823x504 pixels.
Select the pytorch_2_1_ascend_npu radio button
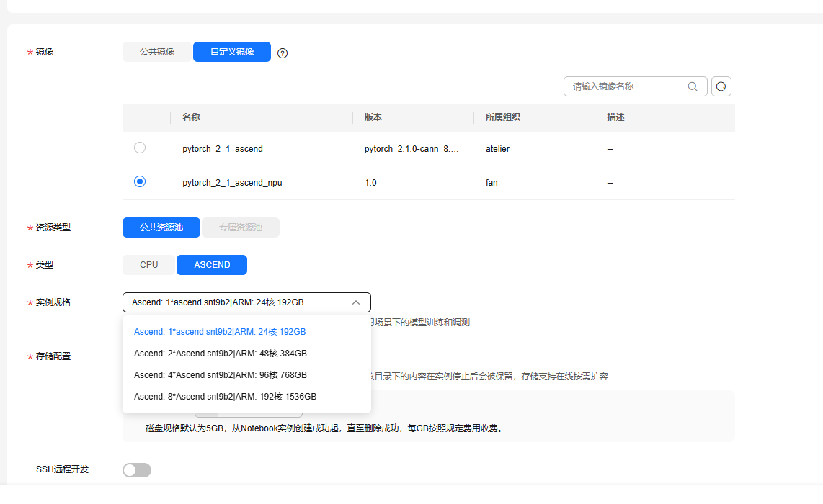(140, 182)
